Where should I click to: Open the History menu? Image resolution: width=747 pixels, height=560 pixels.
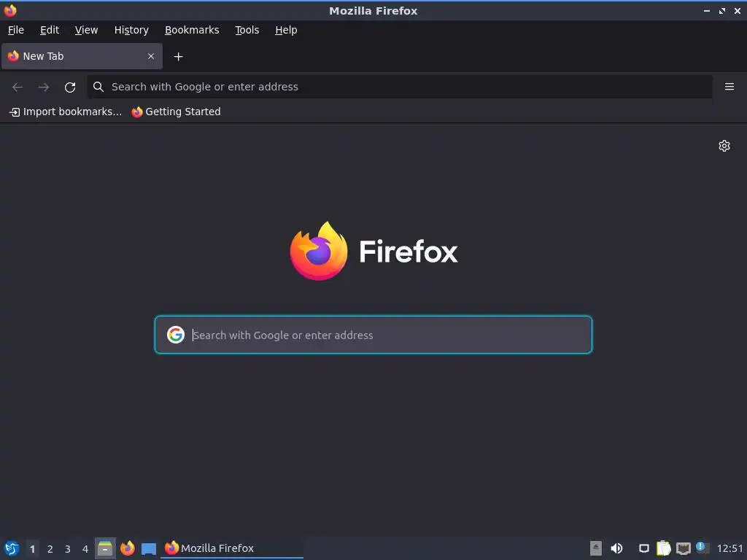(131, 30)
